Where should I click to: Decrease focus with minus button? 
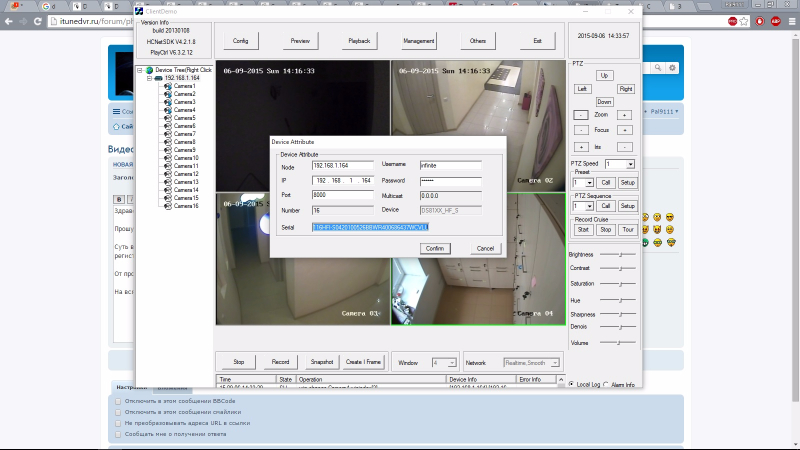[x=581, y=130]
